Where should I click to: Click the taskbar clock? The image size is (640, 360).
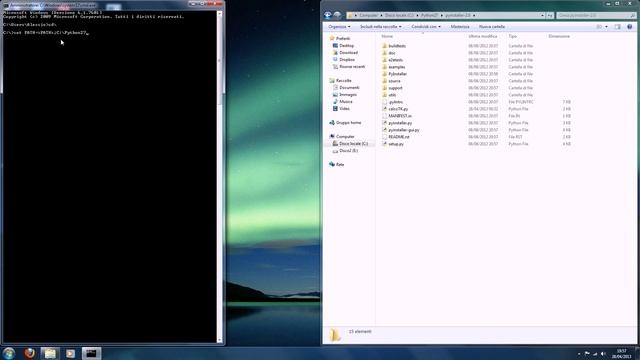point(622,353)
